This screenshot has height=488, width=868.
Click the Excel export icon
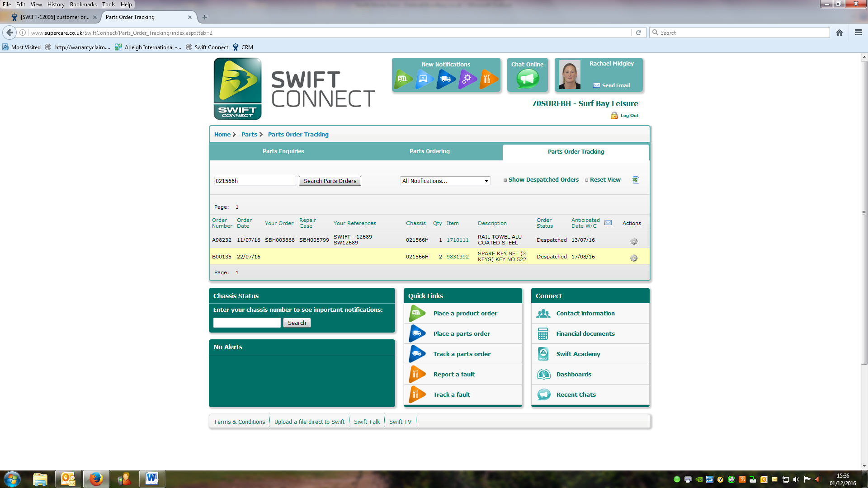click(x=636, y=180)
